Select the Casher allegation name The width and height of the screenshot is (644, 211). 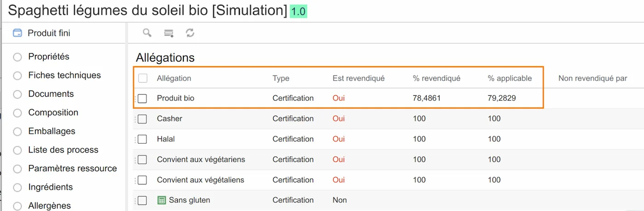click(x=170, y=118)
